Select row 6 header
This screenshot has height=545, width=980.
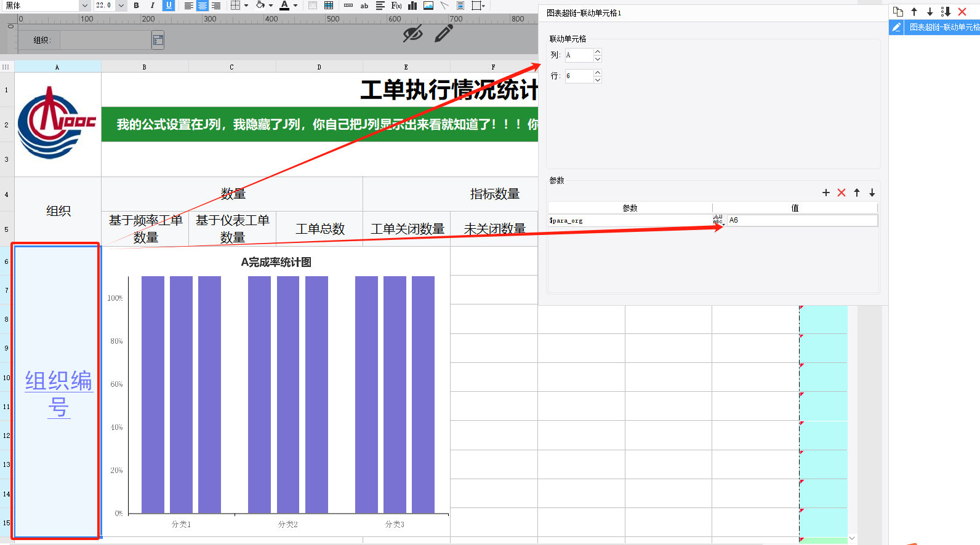tap(7, 261)
